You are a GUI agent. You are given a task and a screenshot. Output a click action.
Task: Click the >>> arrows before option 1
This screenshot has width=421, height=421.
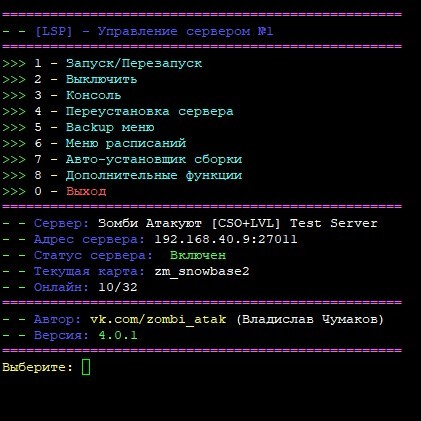(14, 63)
